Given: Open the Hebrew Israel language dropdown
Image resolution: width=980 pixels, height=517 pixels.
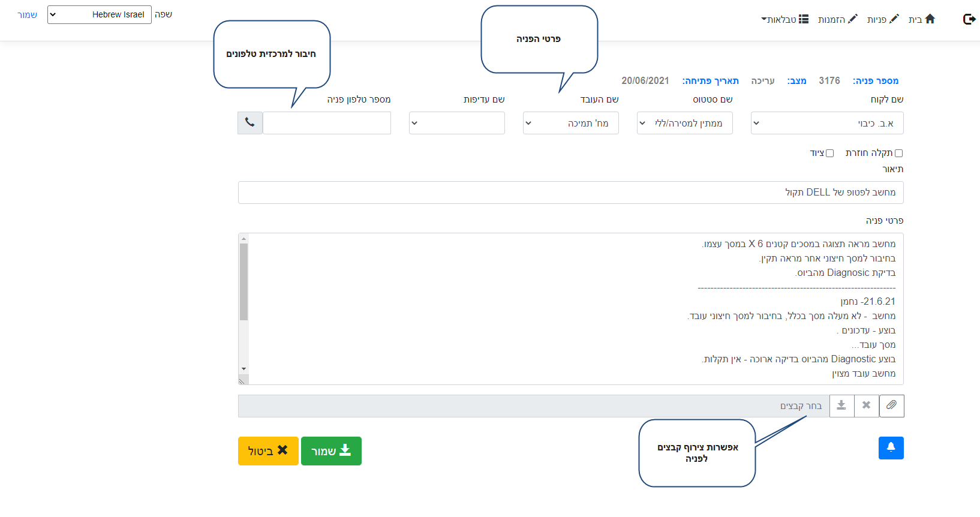Looking at the screenshot, I should click(x=100, y=15).
